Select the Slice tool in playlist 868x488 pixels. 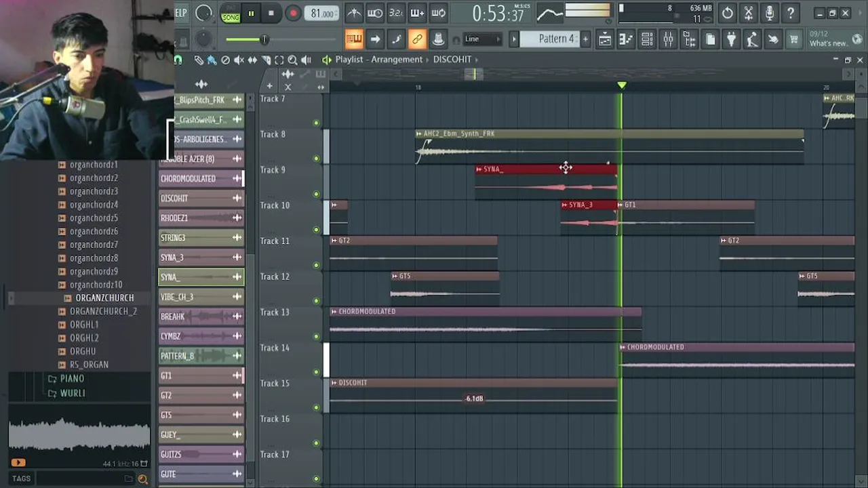coord(266,60)
